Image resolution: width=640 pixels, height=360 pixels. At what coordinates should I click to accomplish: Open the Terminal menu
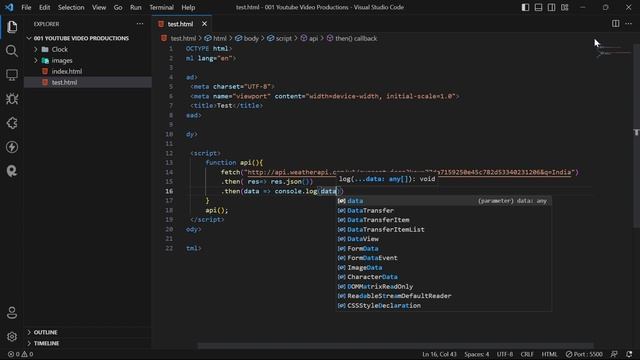click(x=161, y=7)
